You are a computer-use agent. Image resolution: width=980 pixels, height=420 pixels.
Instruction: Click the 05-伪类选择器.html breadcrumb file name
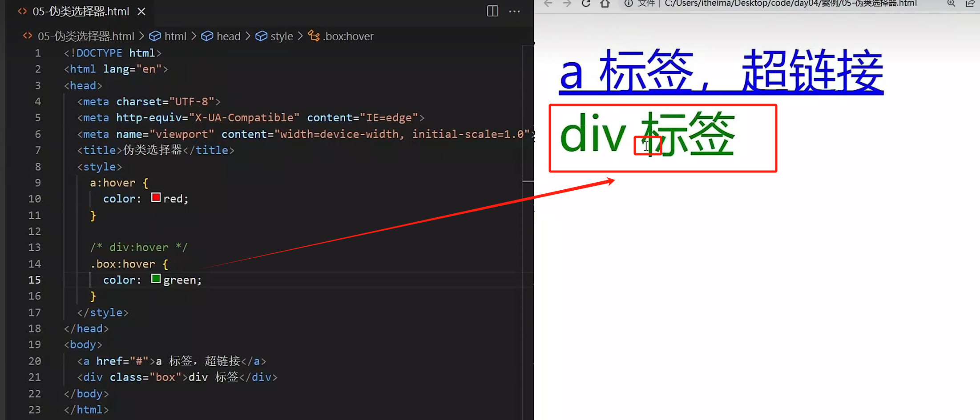(x=86, y=36)
